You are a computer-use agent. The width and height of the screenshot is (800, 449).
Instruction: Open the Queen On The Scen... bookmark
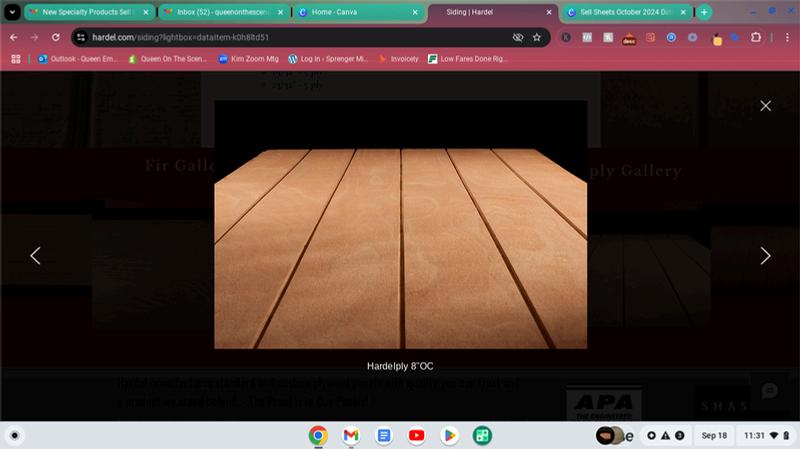coord(167,59)
